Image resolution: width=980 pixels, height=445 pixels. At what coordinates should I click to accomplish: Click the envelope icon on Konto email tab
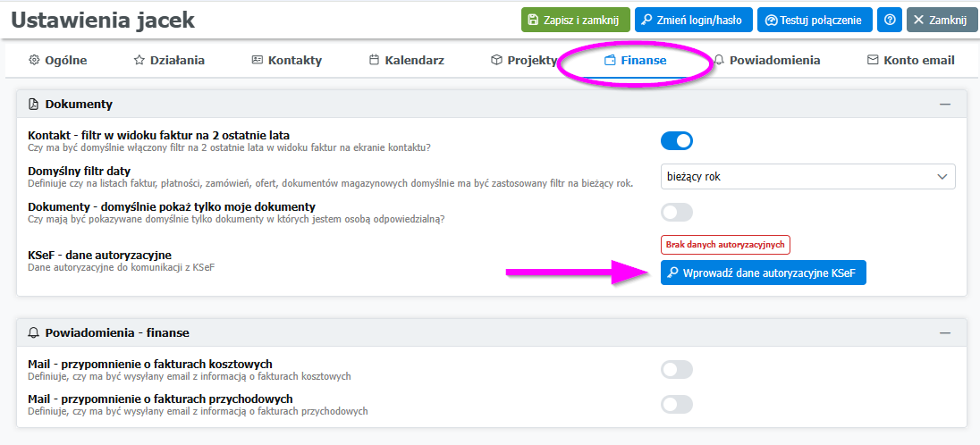(x=873, y=61)
